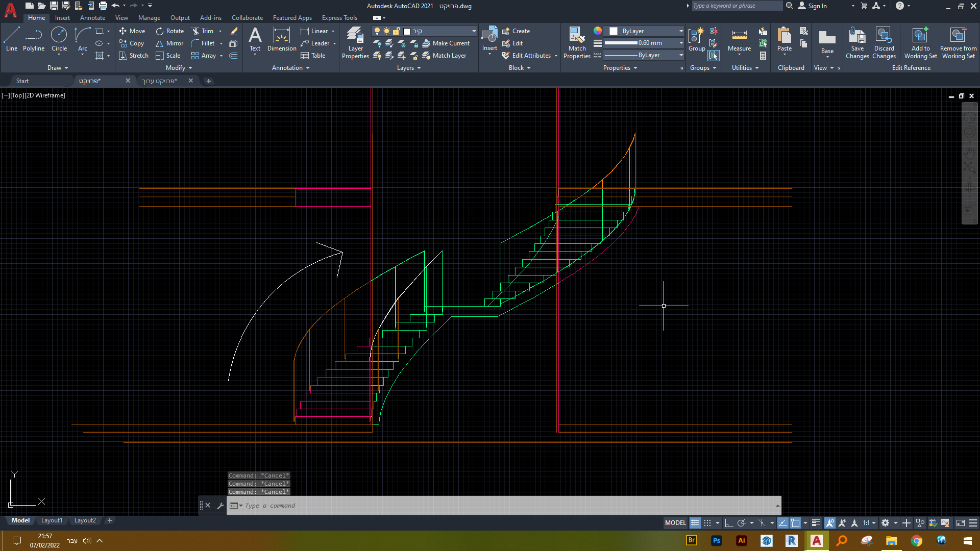Viewport: 980px width, 551px height.
Task: Toggle snap mode in status bar
Action: click(x=707, y=523)
